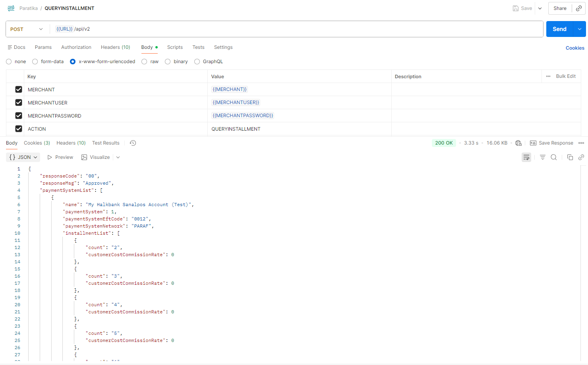This screenshot has width=588, height=365.
Task: Click the Bulk Edit button
Action: [565, 76]
